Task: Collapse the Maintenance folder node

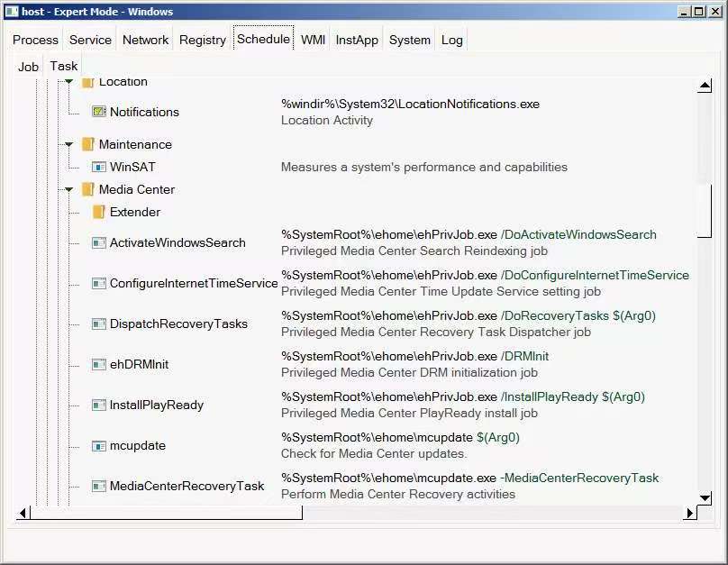Action: point(69,144)
